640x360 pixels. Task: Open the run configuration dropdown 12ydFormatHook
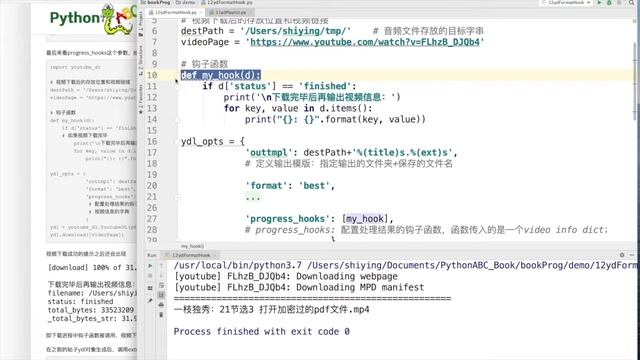(x=567, y=2)
